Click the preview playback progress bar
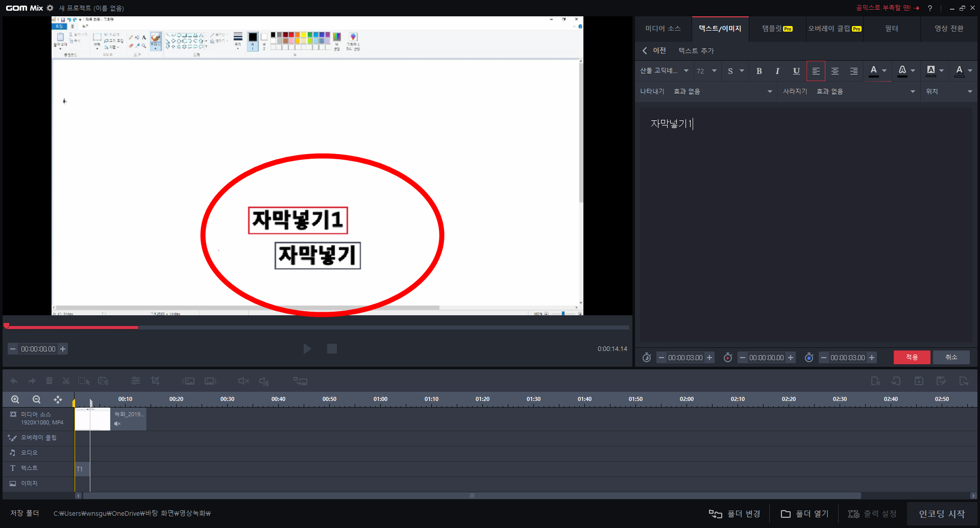980x528 pixels. pos(316,327)
